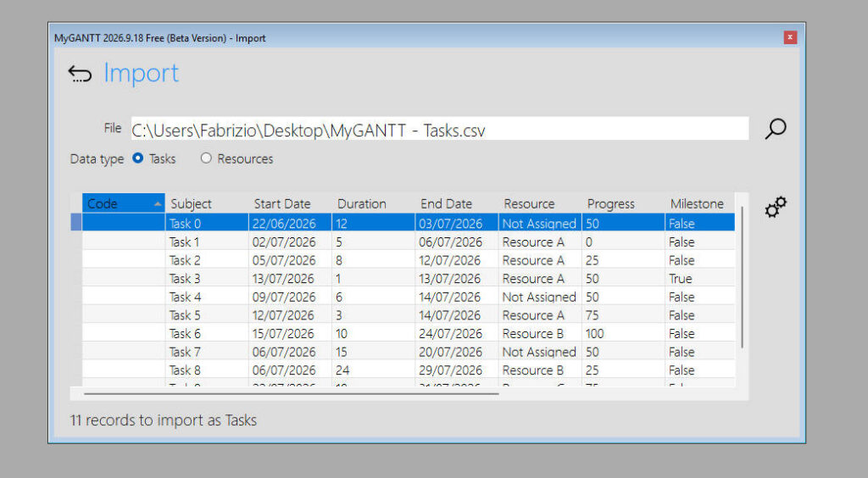This screenshot has height=478, width=868.
Task: Select the Task 4 subject cell
Action: 207,297
